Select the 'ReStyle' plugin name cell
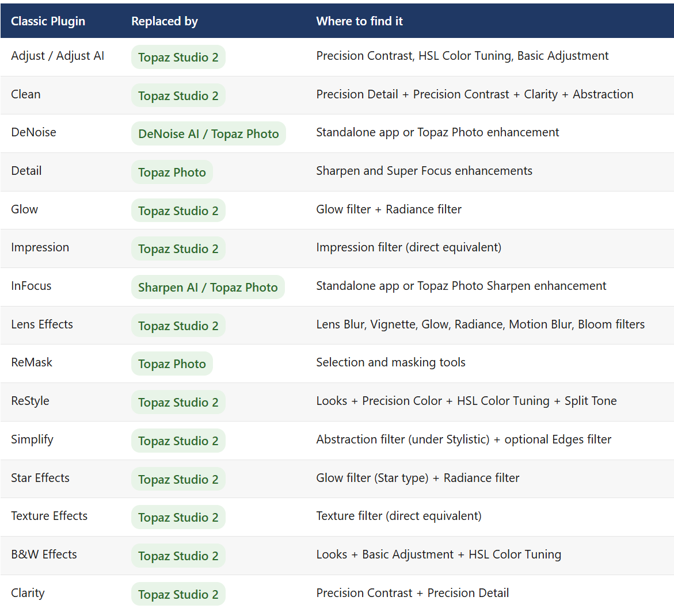This screenshot has width=674, height=616. click(x=30, y=401)
